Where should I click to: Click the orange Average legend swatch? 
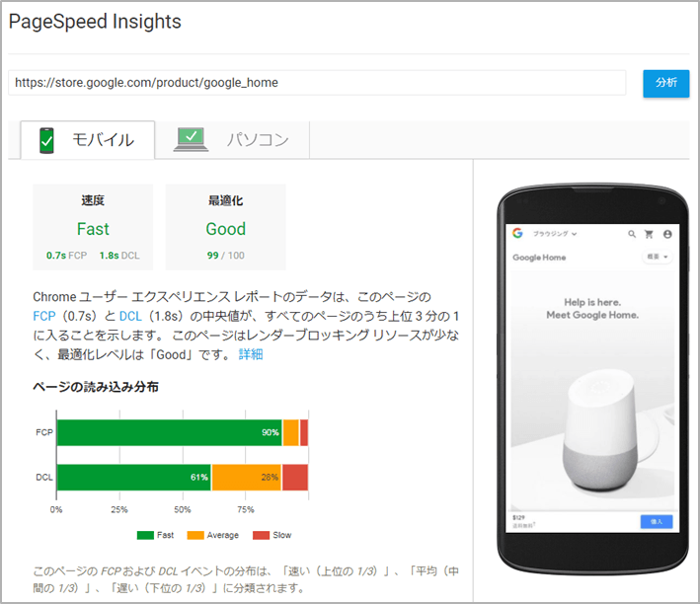[x=194, y=535]
